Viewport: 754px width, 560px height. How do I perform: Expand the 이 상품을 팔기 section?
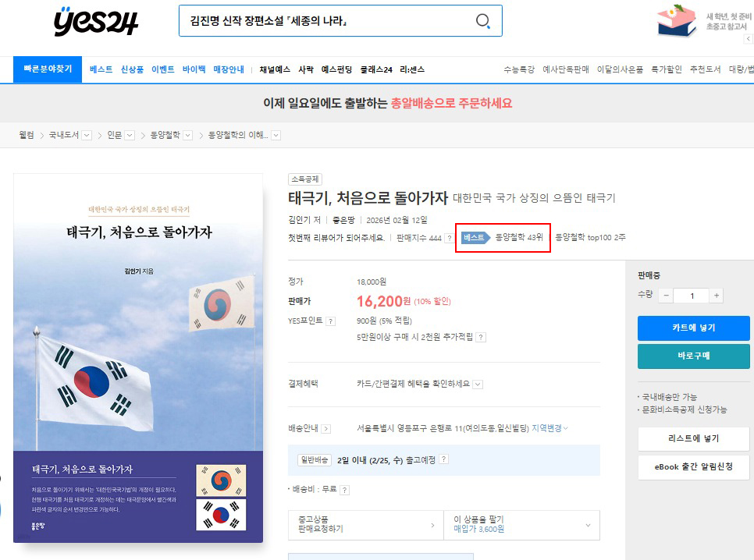coord(589,525)
